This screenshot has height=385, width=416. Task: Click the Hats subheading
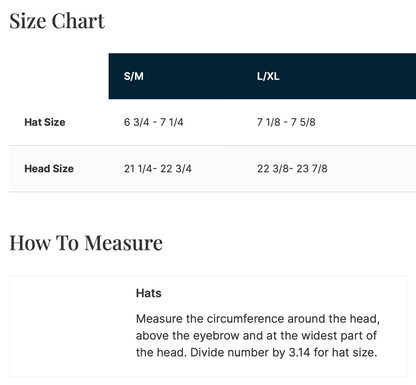tap(149, 293)
